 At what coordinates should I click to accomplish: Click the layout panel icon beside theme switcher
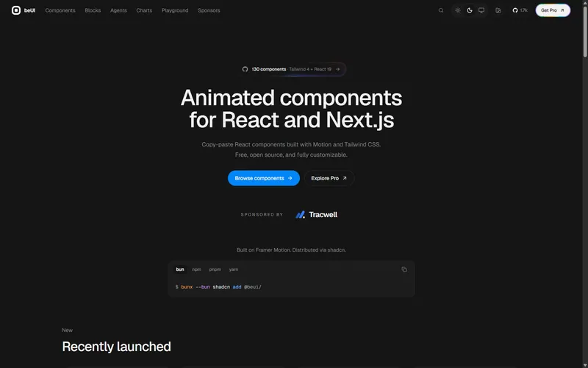(498, 10)
